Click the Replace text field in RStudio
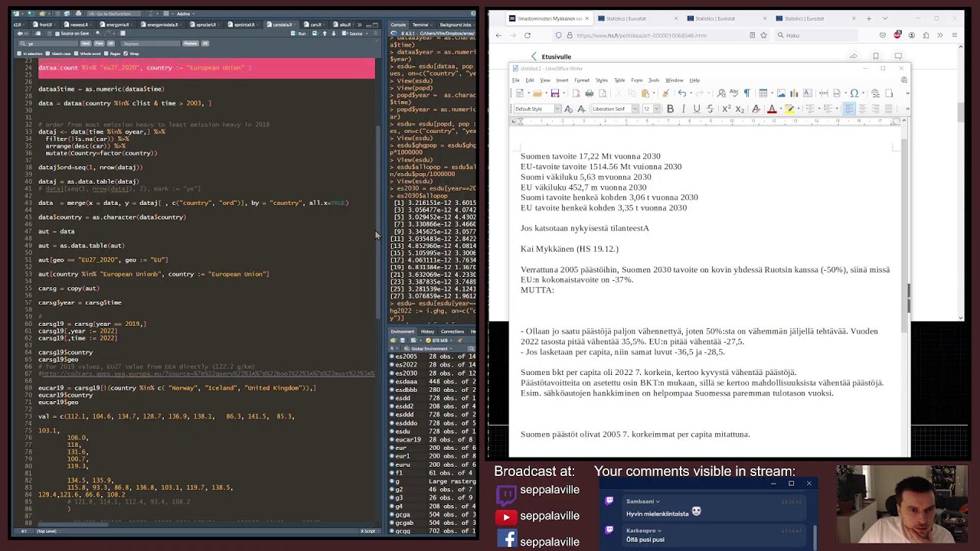 point(150,44)
